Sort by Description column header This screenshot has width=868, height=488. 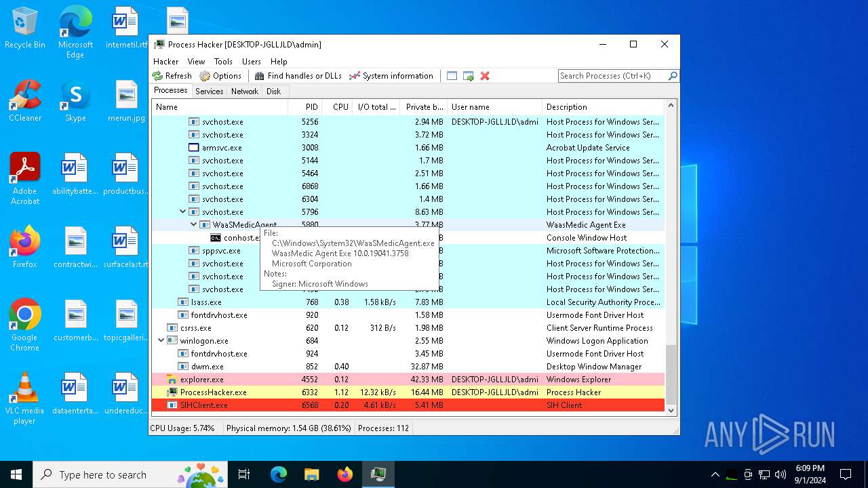click(x=604, y=107)
